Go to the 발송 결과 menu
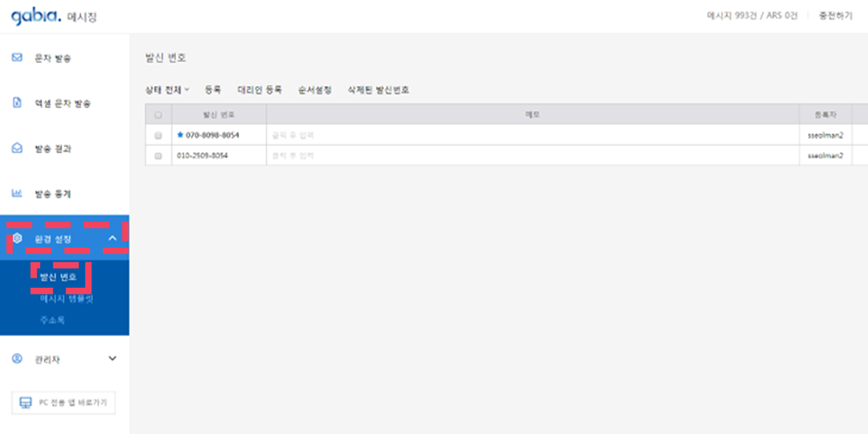The height and width of the screenshot is (434, 868). point(53,149)
